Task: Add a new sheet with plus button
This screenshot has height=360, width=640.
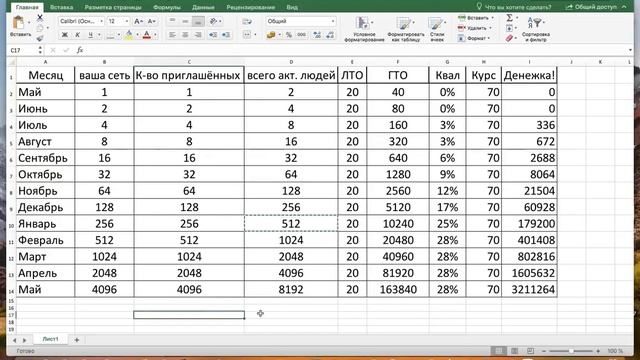Action: [76, 340]
